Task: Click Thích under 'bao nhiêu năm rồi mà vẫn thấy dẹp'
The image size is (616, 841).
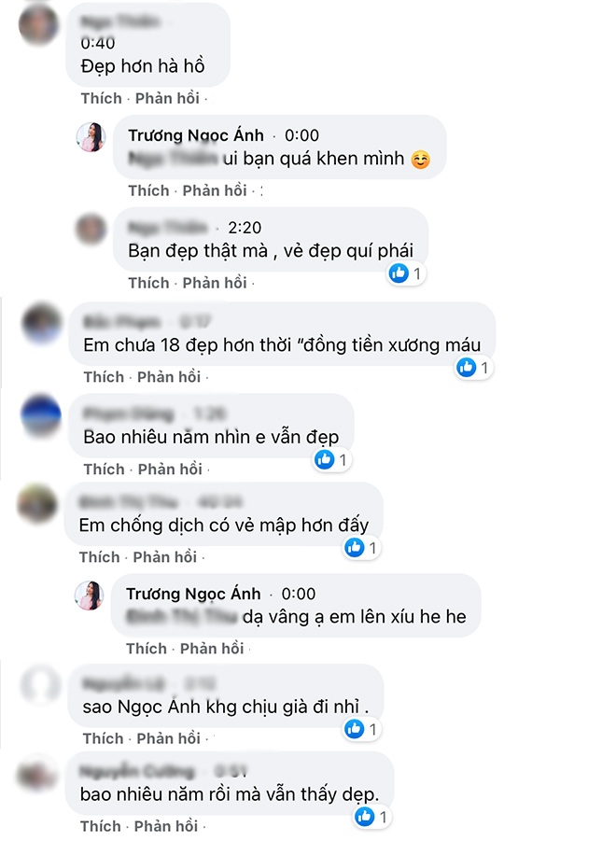Action: pos(101,826)
